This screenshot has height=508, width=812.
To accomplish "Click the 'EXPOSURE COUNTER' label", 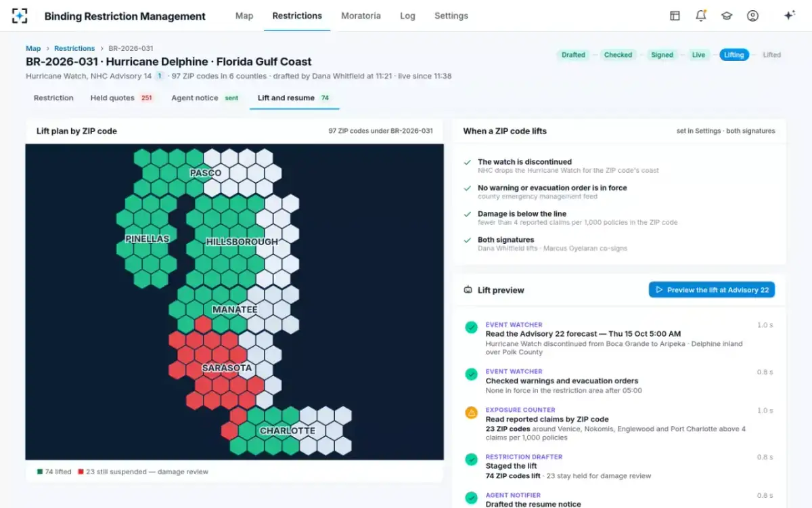I will click(520, 410).
